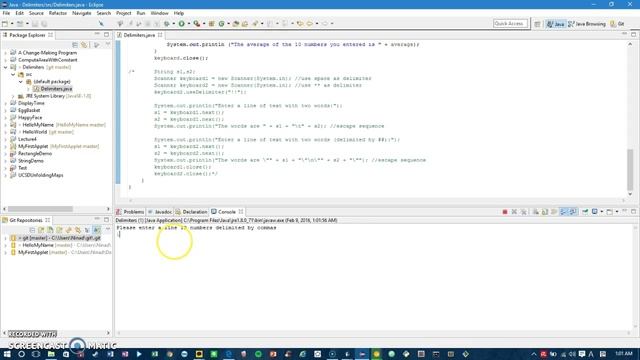Switch to the Declaration tab
640x360 pixels.
tap(192, 212)
